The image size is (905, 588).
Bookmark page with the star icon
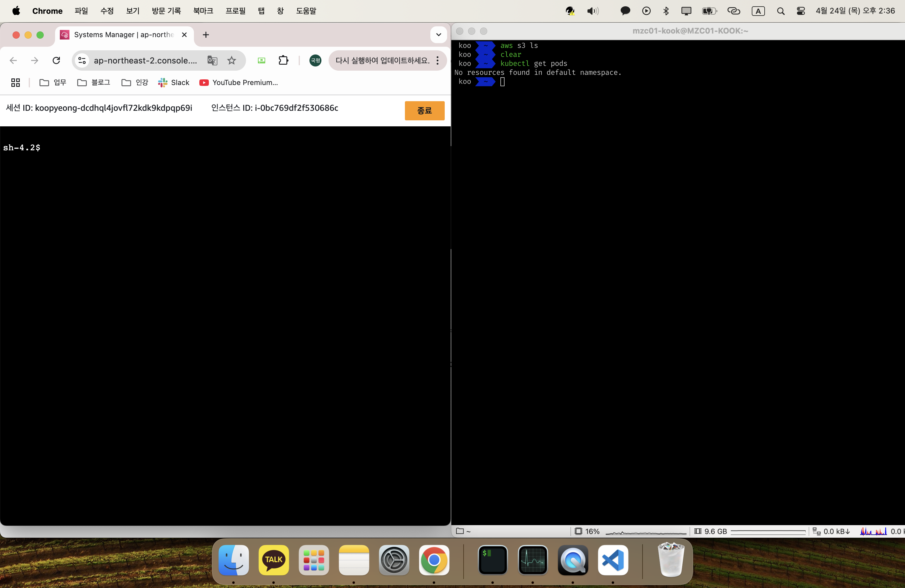[232, 60]
